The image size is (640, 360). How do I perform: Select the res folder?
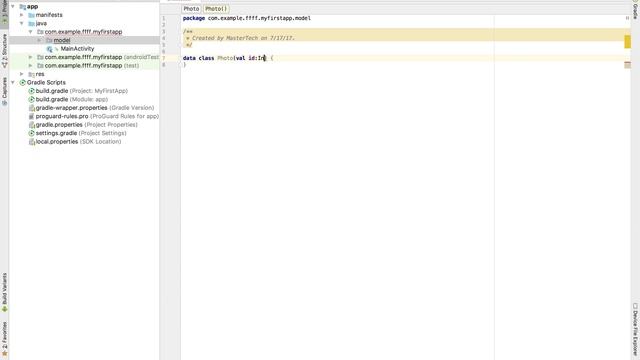40,74
